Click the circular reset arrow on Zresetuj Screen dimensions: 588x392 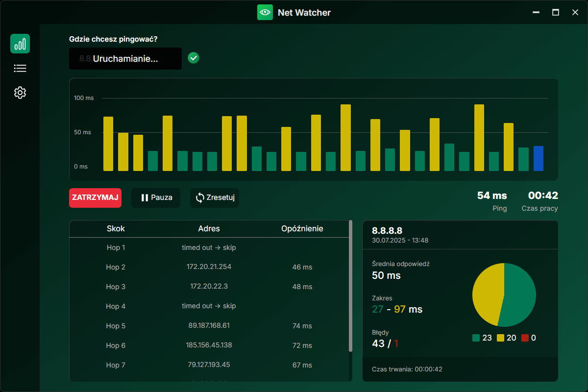click(x=199, y=198)
